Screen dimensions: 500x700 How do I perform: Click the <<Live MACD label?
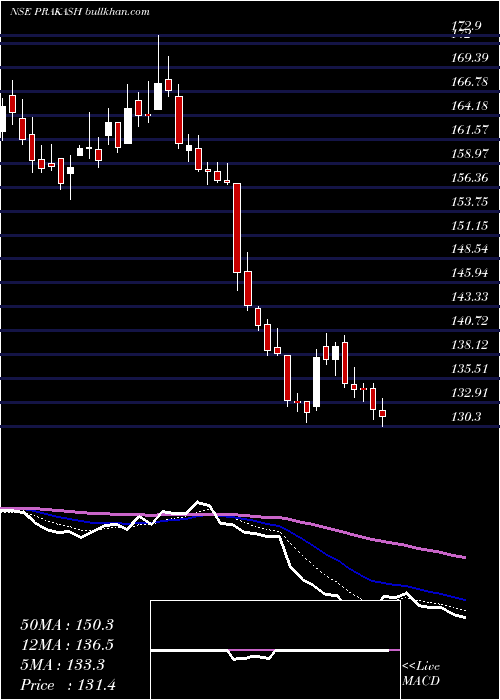421,674
